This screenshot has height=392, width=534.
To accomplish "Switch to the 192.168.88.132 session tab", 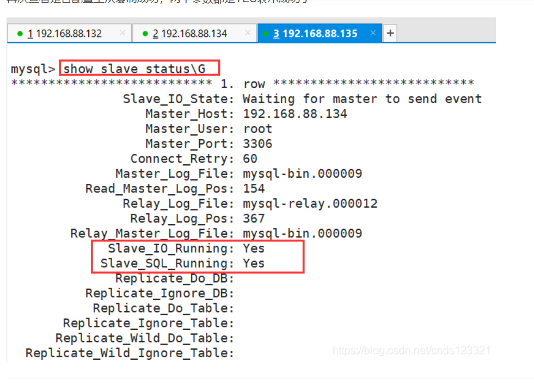I will pyautogui.click(x=64, y=34).
